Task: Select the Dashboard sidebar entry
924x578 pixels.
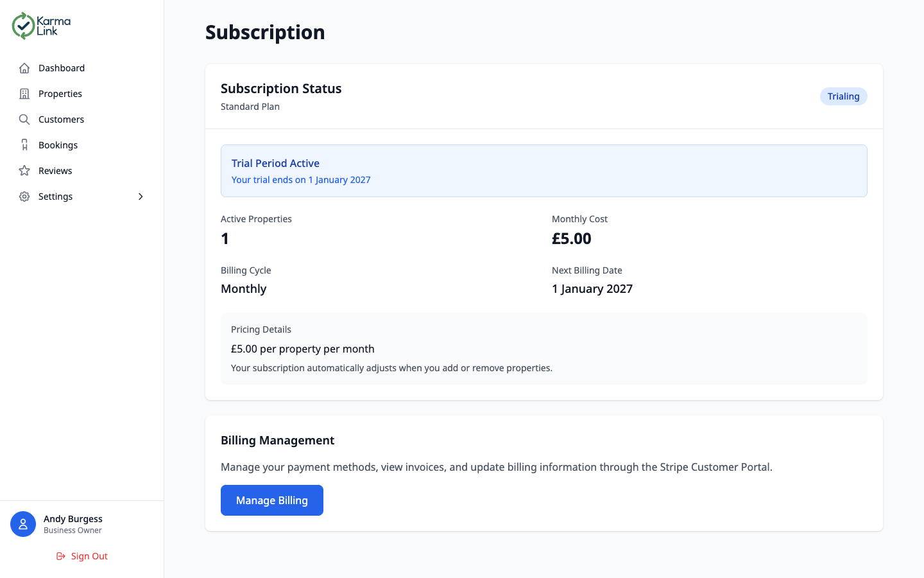Action: (61, 67)
